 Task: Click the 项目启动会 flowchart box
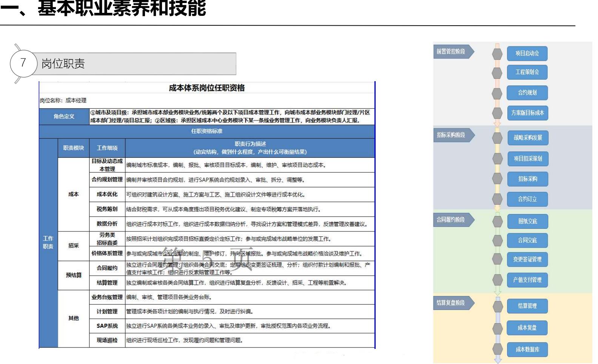point(527,53)
